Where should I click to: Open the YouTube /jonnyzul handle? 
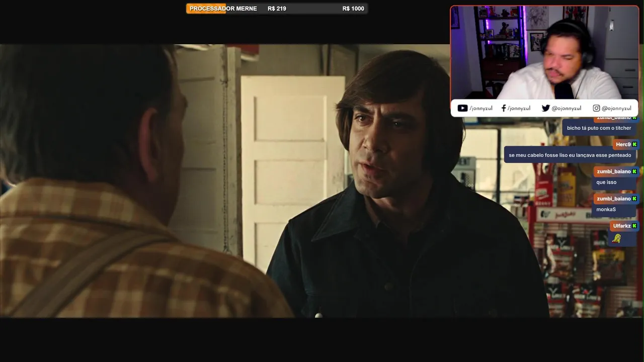481,108
